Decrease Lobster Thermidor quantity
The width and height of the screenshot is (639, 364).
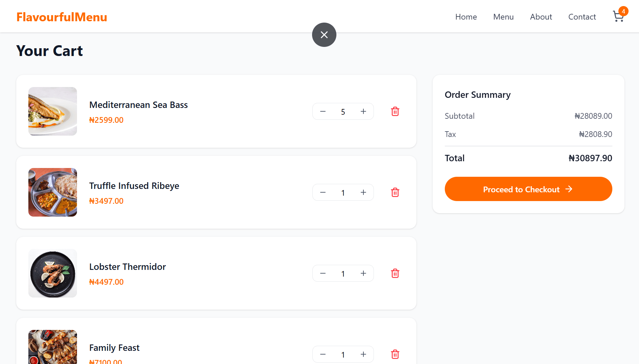click(323, 273)
